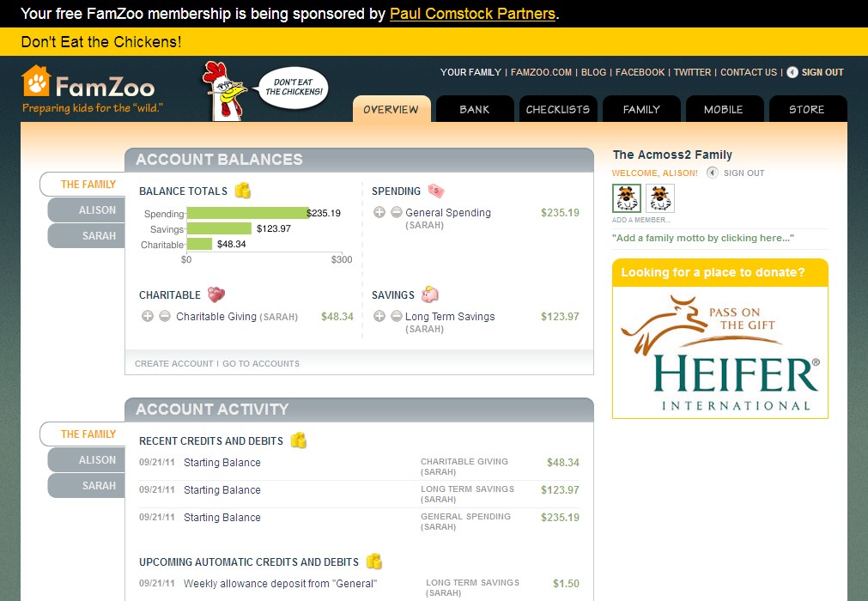The width and height of the screenshot is (868, 601).
Task: Select Sarah in Account Balances sidebar
Action: click(87, 236)
